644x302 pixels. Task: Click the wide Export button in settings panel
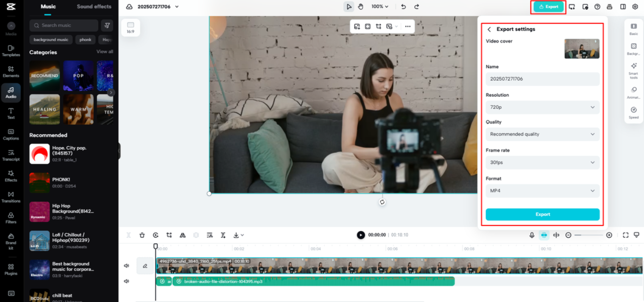pos(542,214)
